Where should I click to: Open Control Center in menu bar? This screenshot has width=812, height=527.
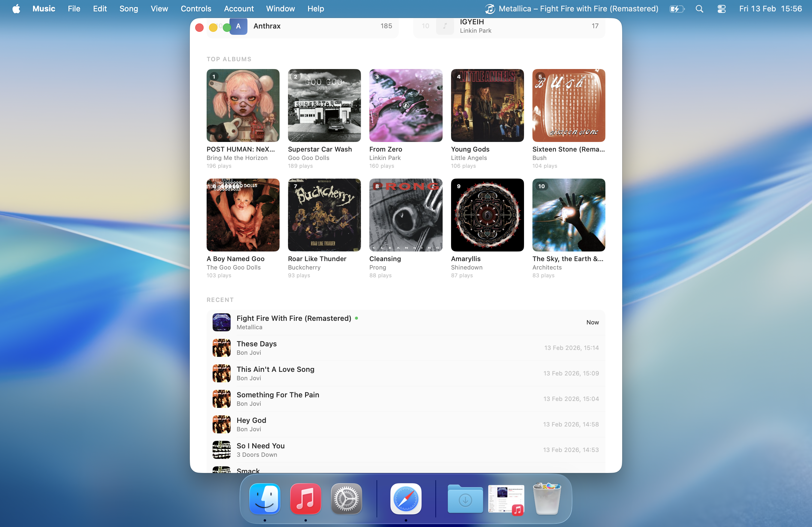tap(721, 8)
